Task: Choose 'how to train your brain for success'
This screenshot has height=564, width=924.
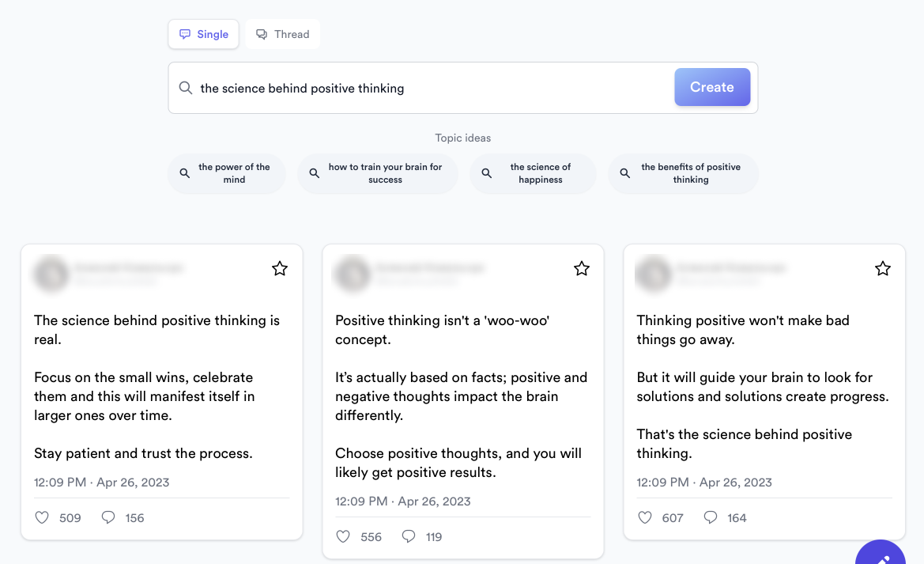Action: [x=378, y=173]
